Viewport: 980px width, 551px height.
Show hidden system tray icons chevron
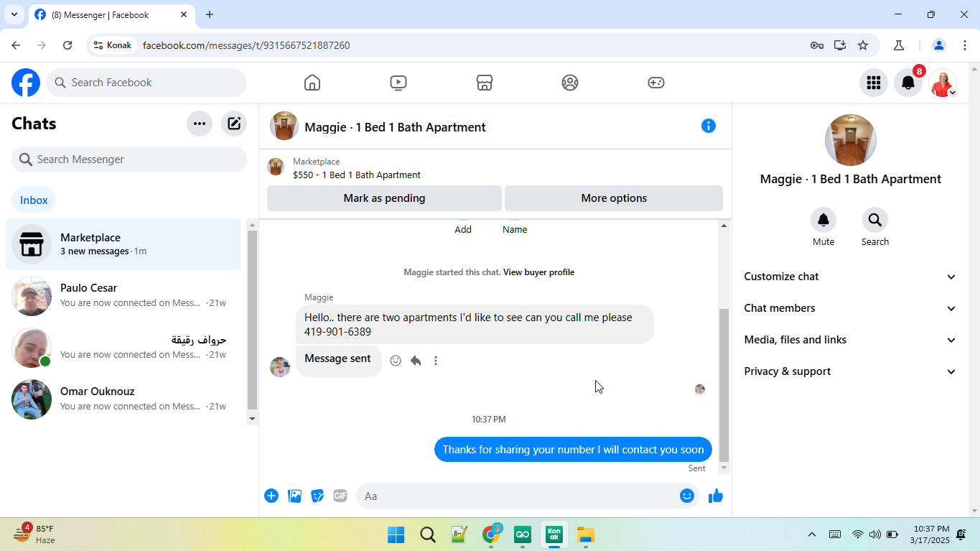click(812, 534)
